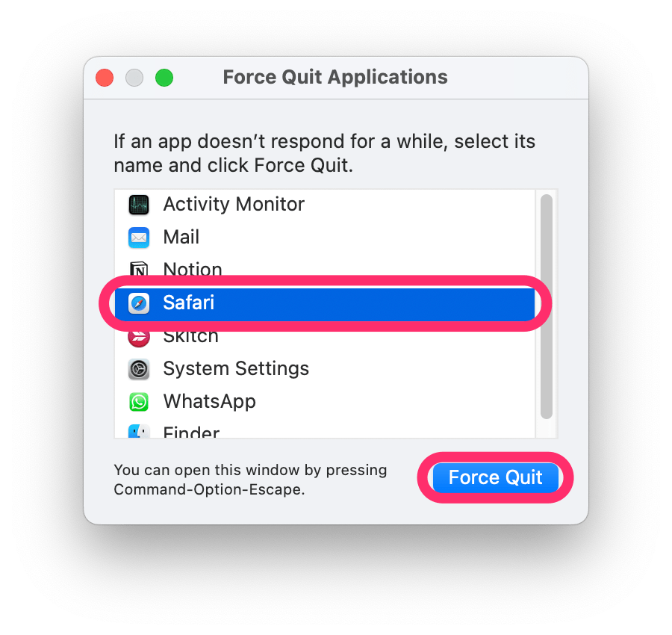Select the Finder entry at list bottom
Screen dimensions: 672x635
point(325,430)
